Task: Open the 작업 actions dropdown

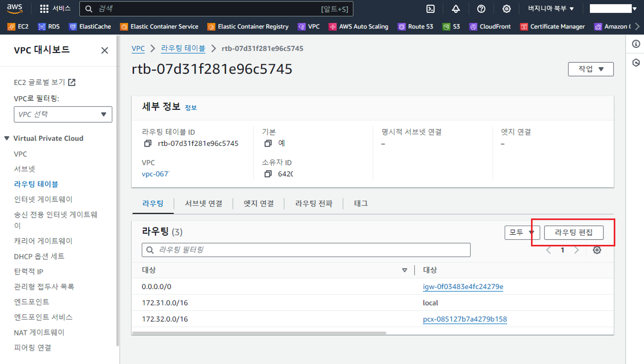Action: pyautogui.click(x=591, y=69)
